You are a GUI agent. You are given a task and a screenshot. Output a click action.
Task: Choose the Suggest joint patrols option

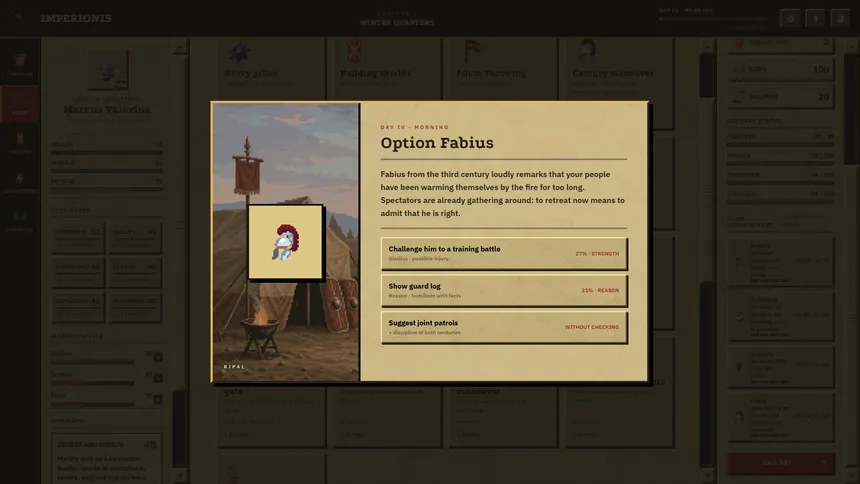click(x=504, y=327)
